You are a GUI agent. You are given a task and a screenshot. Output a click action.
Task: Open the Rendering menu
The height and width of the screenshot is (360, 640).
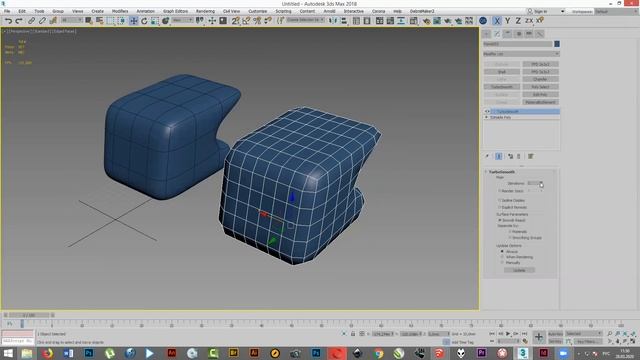[205, 11]
